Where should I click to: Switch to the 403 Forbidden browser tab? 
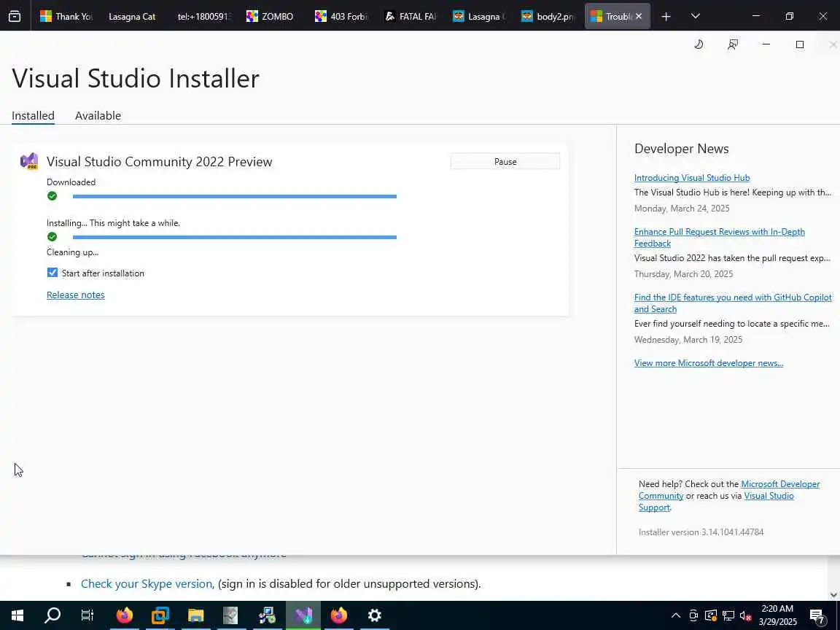coord(341,17)
